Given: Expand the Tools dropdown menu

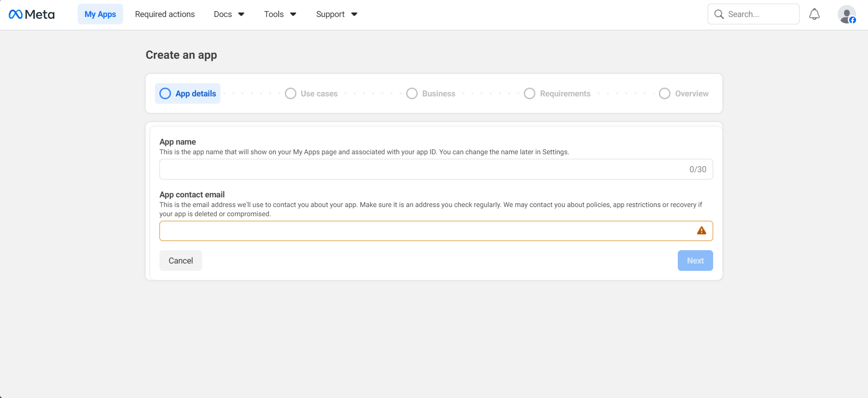Looking at the screenshot, I should point(280,14).
